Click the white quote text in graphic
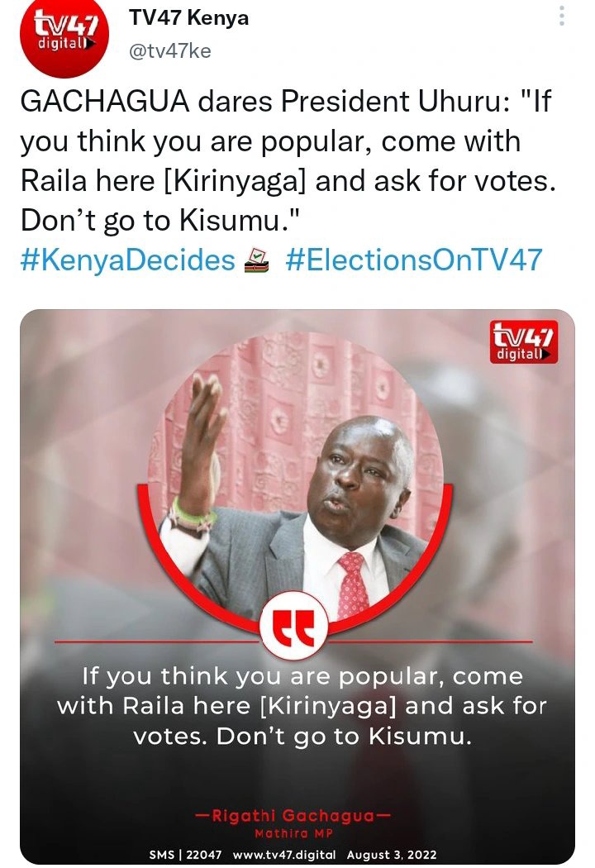The image size is (595, 868). [302, 706]
